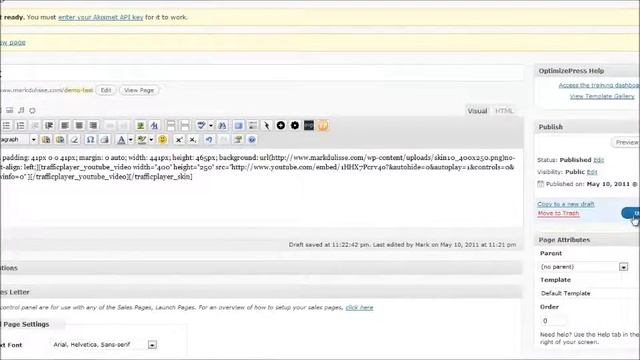
Task: Click Move to Trash link
Action: point(558,213)
